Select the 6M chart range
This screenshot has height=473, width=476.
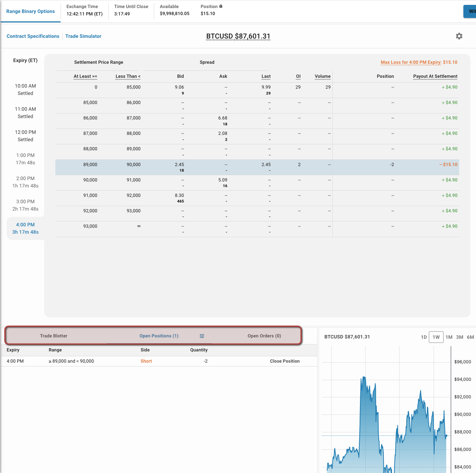pos(470,337)
